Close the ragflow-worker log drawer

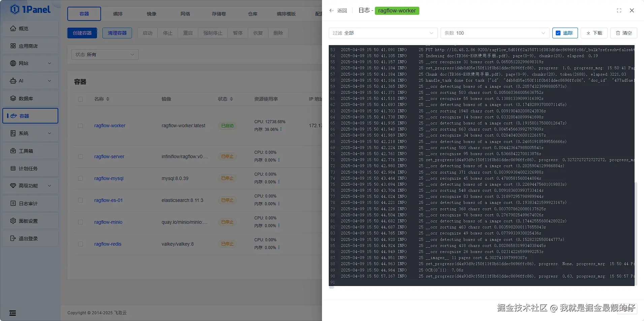(x=632, y=10)
